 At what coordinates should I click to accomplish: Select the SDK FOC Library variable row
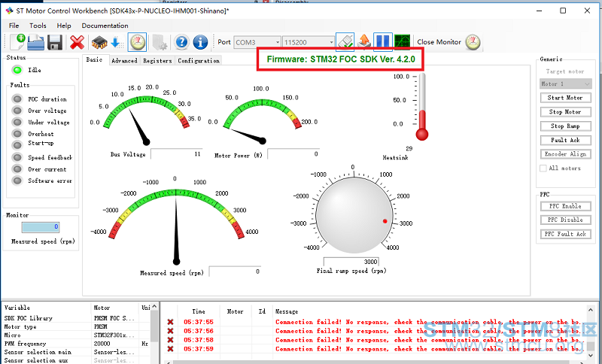click(x=76, y=318)
